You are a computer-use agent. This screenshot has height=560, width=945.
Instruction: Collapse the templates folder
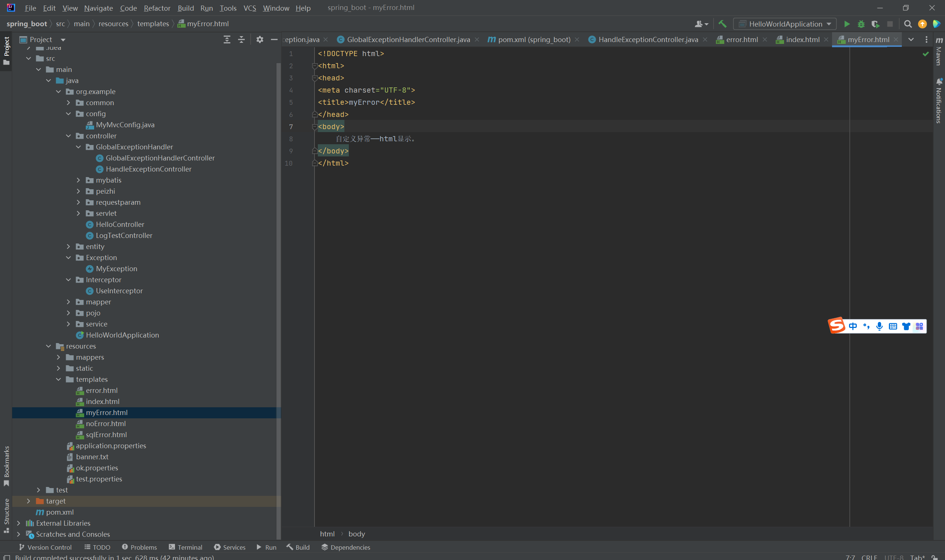click(x=59, y=379)
